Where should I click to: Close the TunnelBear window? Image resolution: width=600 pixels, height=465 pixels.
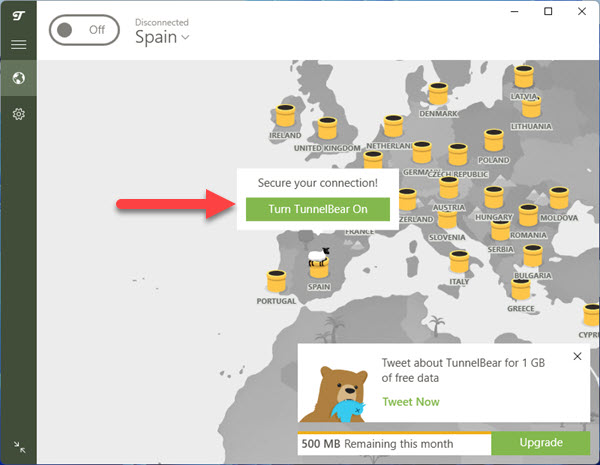tap(582, 11)
